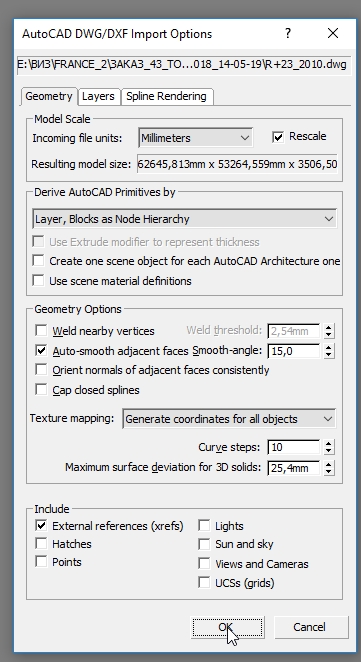The height and width of the screenshot is (662, 361).
Task: Enable one scene object per Architecture one
Action: coord(38,260)
